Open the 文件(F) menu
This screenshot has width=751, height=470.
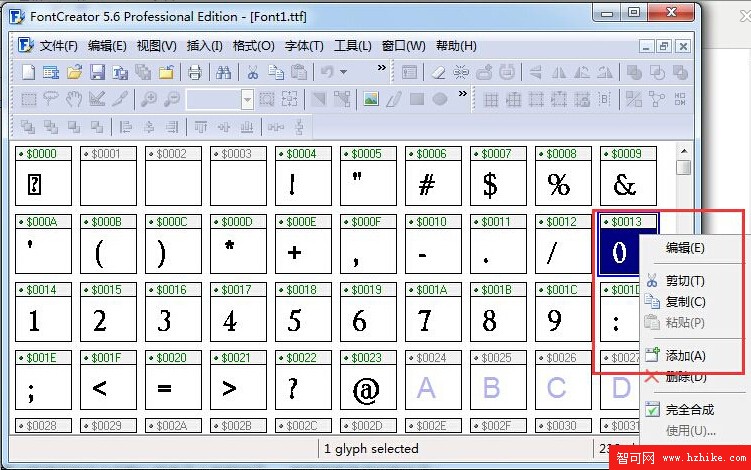click(58, 46)
